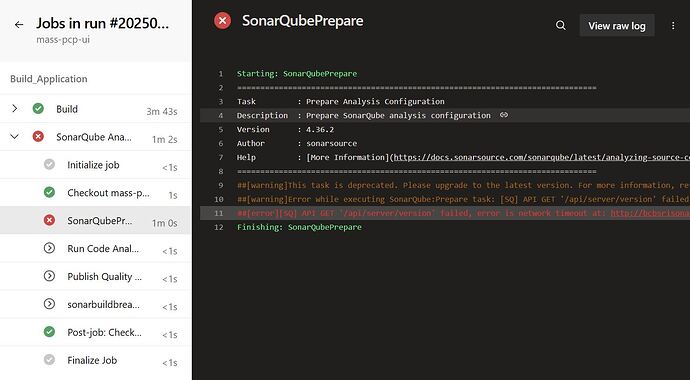Click red failed icon beside SonarQubePrepare title
This screenshot has height=380, width=690.
click(223, 21)
